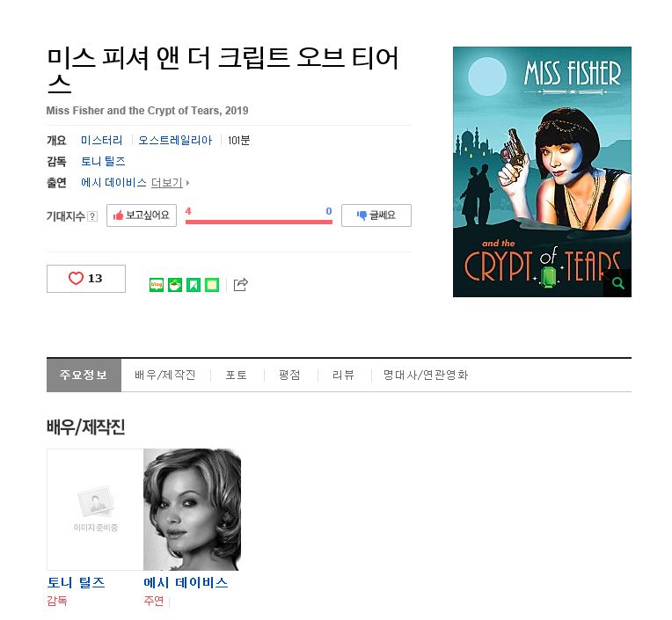The width and height of the screenshot is (672, 620).
Task: Click the magnifier icon on the poster
Action: click(617, 283)
